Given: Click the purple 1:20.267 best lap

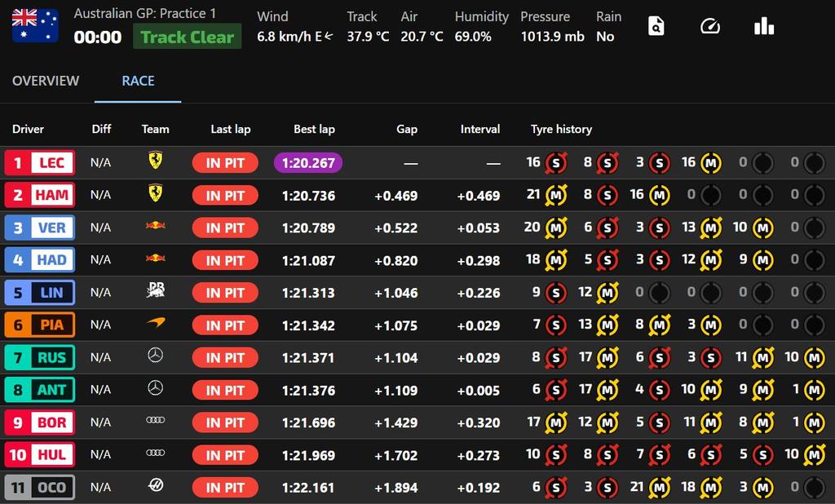Looking at the screenshot, I should coord(308,163).
